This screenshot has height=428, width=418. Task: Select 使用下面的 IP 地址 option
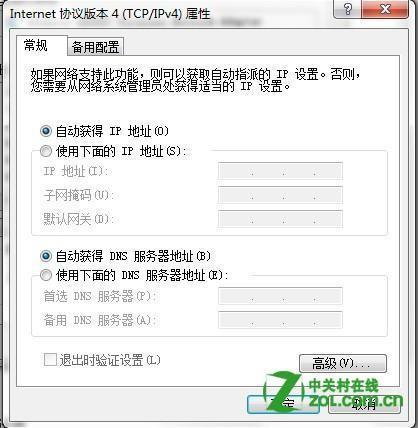coord(46,151)
